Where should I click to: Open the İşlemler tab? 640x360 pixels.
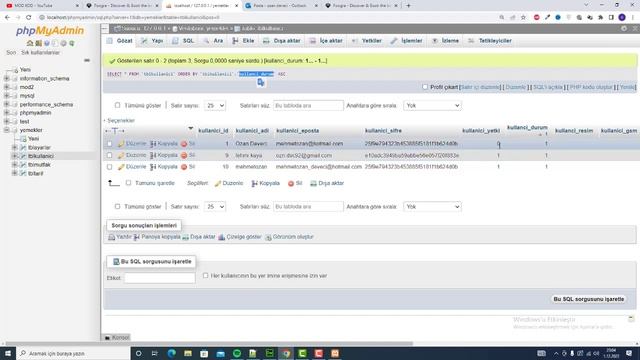point(407,41)
